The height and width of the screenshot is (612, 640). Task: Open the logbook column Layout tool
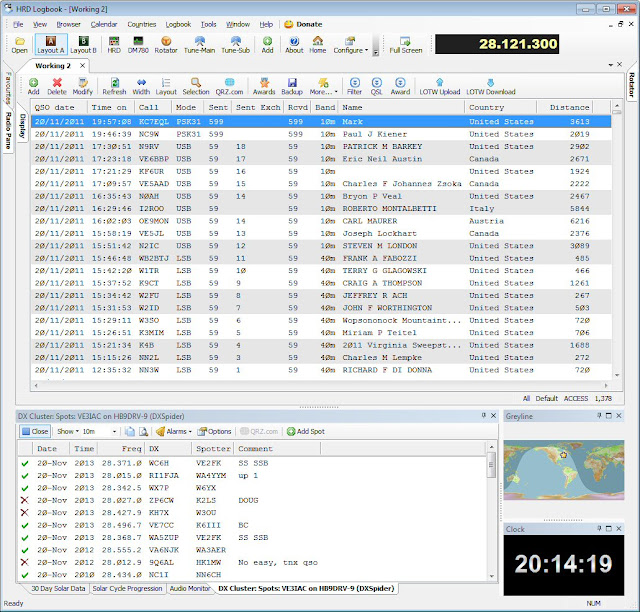click(x=166, y=86)
